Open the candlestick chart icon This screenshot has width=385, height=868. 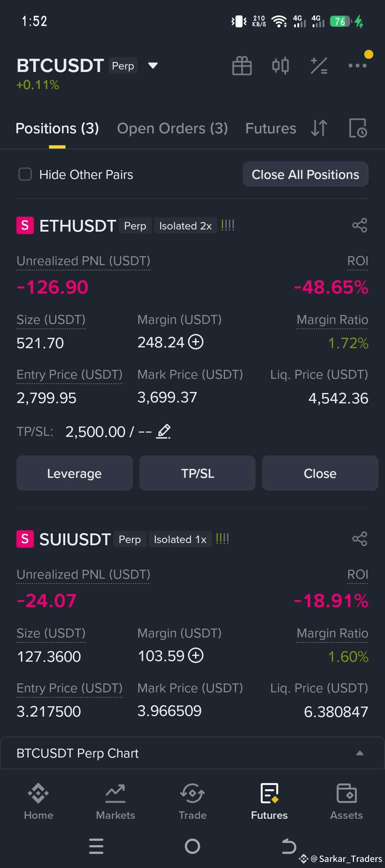(x=281, y=66)
